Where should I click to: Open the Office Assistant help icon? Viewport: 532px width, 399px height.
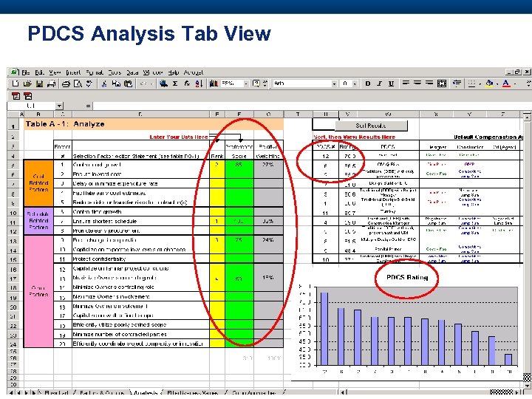point(256,83)
